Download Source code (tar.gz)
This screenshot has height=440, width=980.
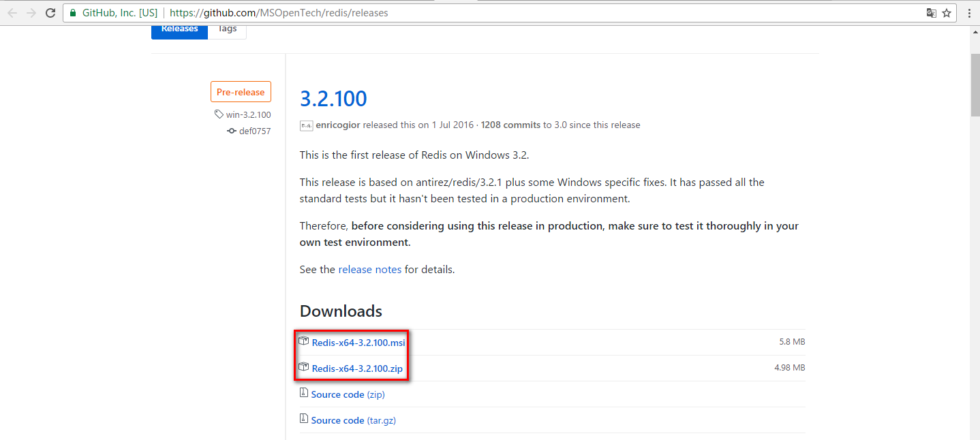354,420
